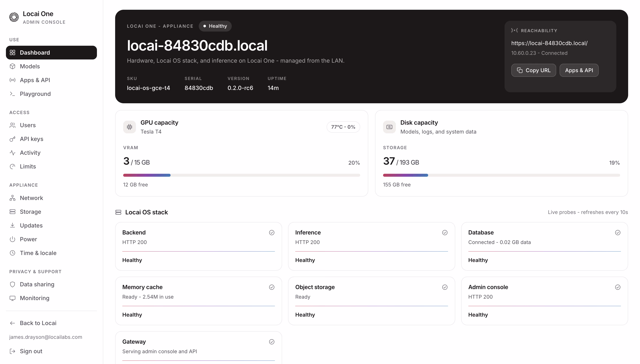The width and height of the screenshot is (640, 364).
Task: Click the 77°C - 0% GPU badge
Action: (x=343, y=127)
